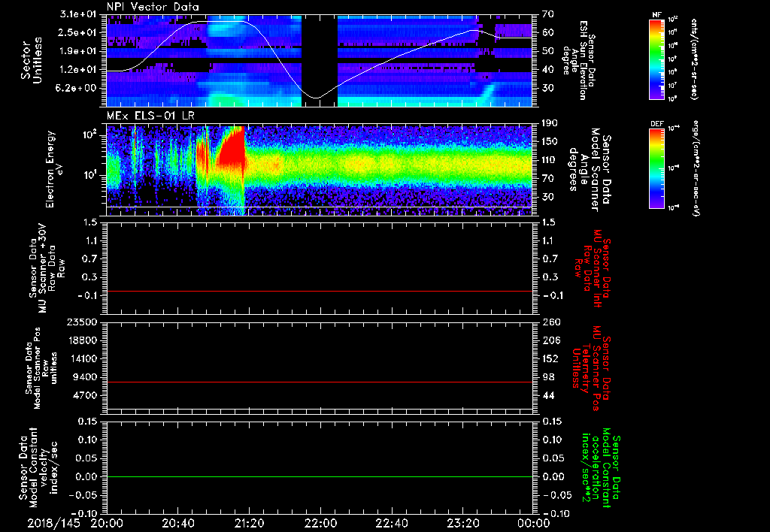Click the "Electron Energy eV" axis label
This screenshot has width=770, height=532.
[x=54, y=169]
